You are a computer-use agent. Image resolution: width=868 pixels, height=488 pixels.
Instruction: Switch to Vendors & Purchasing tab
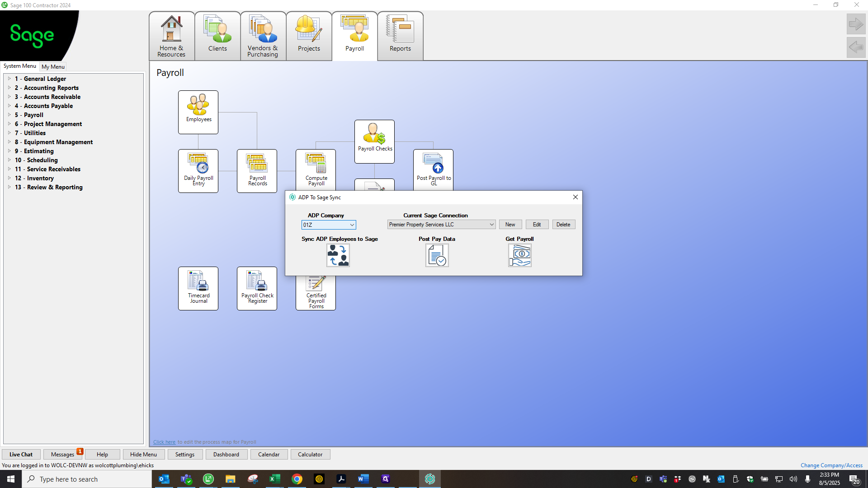tap(263, 36)
